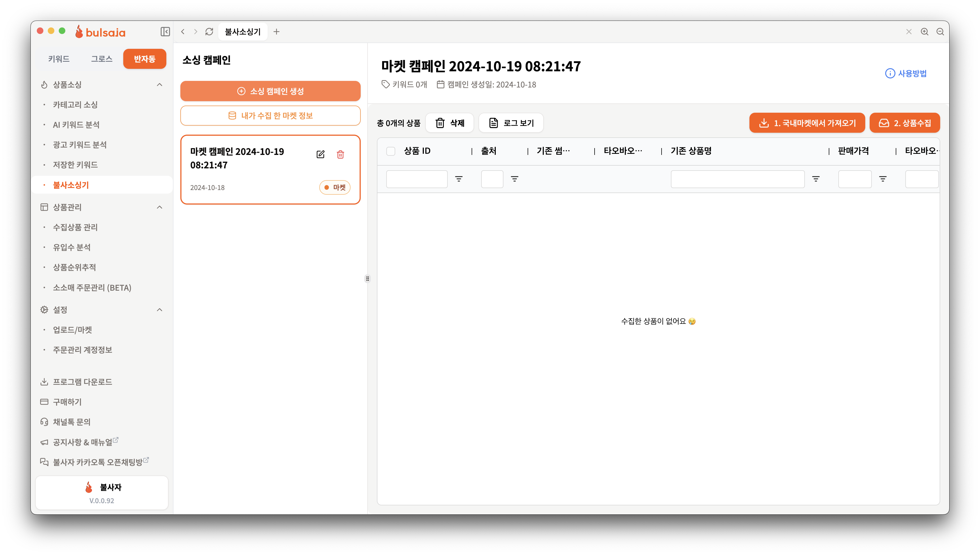Click the red trash icon on campaign card
980x555 pixels.
(340, 154)
